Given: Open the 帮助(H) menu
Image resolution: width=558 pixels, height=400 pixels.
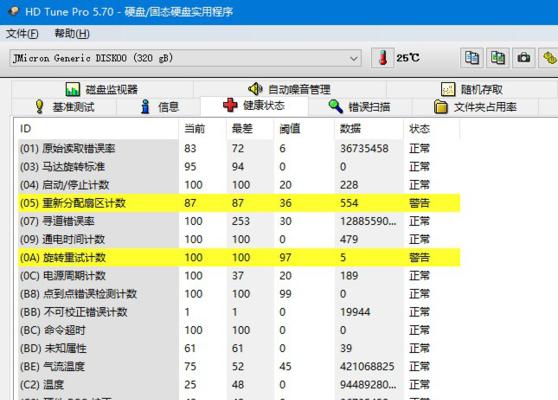Looking at the screenshot, I should 72,34.
